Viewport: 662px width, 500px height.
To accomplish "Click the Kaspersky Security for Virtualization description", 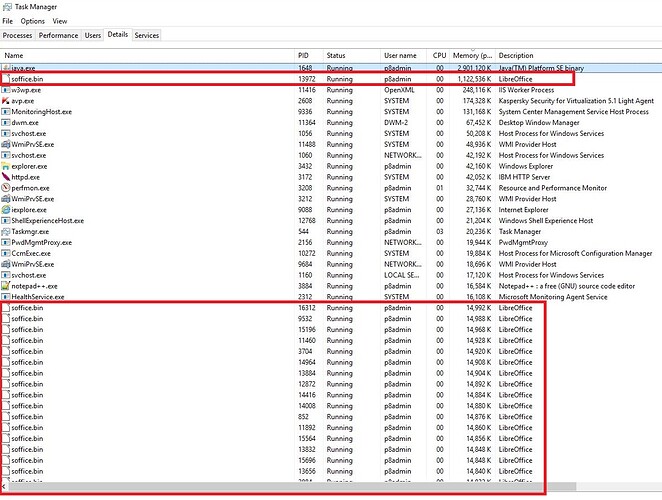I will point(576,101).
